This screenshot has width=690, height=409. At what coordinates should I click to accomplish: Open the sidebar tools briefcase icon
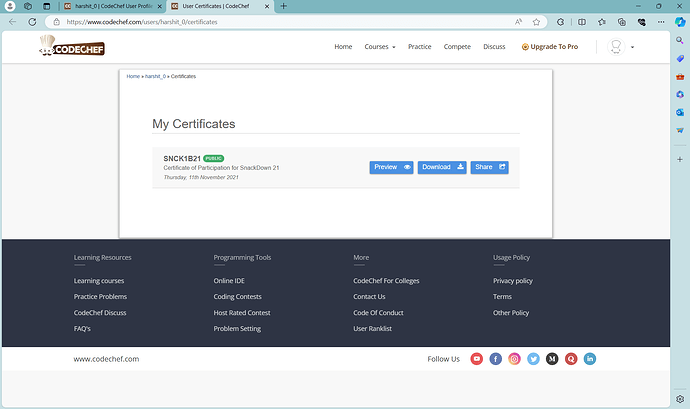[680, 77]
